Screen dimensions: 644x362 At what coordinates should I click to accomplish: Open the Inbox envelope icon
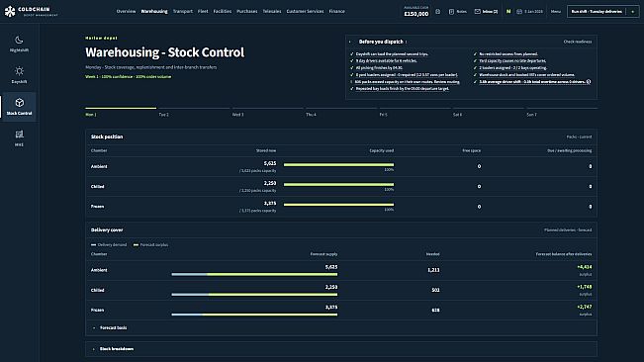pyautogui.click(x=477, y=12)
